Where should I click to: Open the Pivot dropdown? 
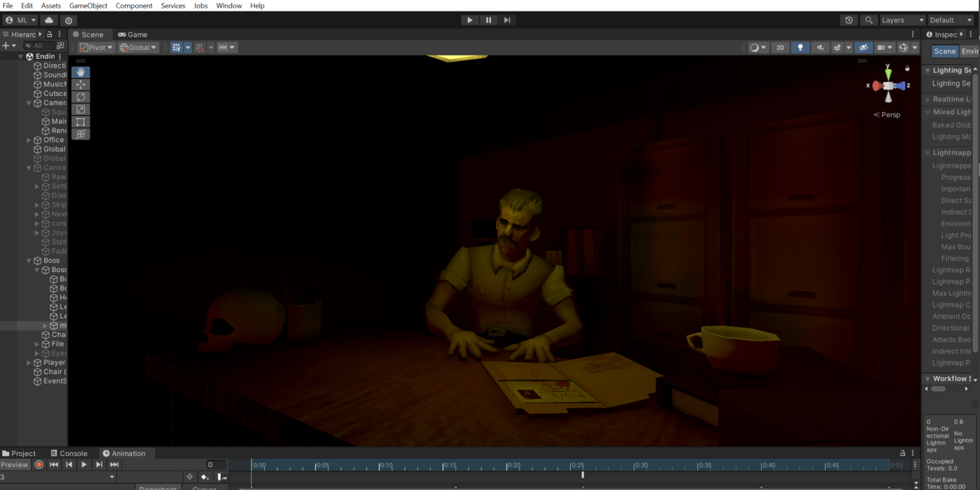(97, 47)
